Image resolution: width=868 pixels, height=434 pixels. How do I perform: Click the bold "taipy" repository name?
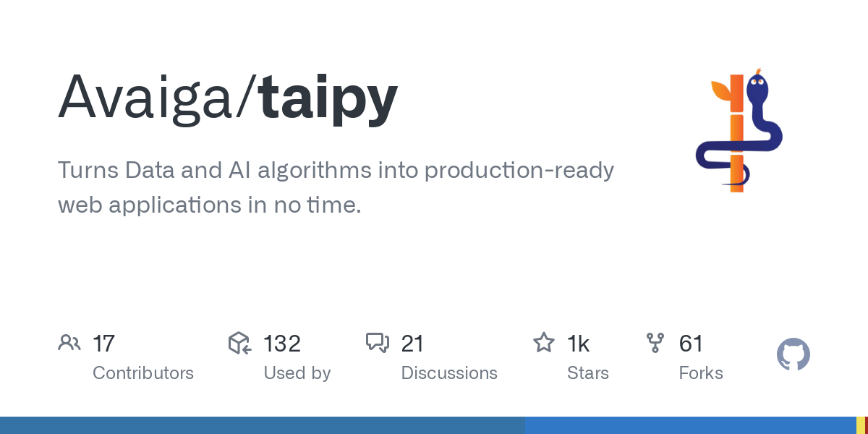click(x=328, y=98)
